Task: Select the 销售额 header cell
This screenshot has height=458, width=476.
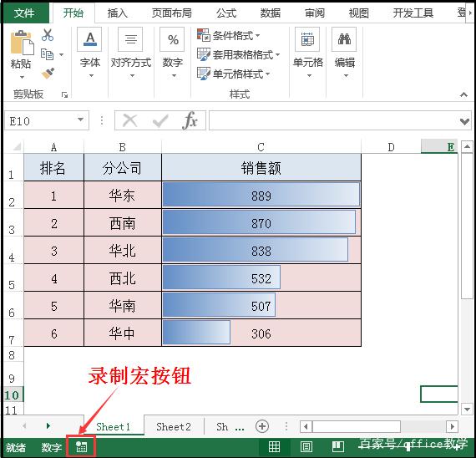Action: click(261, 168)
